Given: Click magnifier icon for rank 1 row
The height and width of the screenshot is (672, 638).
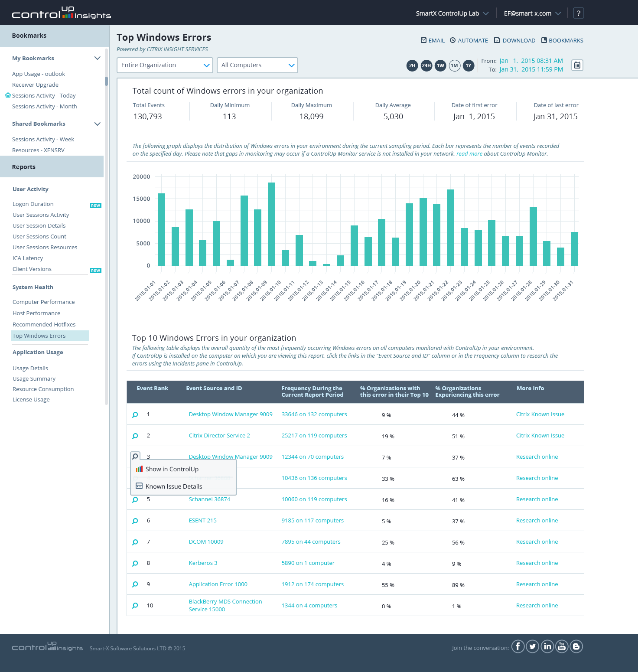Looking at the screenshot, I should 135,415.
